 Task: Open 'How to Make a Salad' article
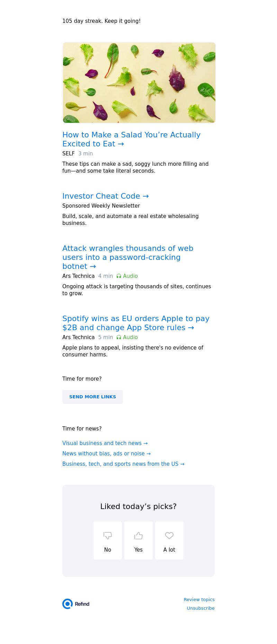point(131,139)
